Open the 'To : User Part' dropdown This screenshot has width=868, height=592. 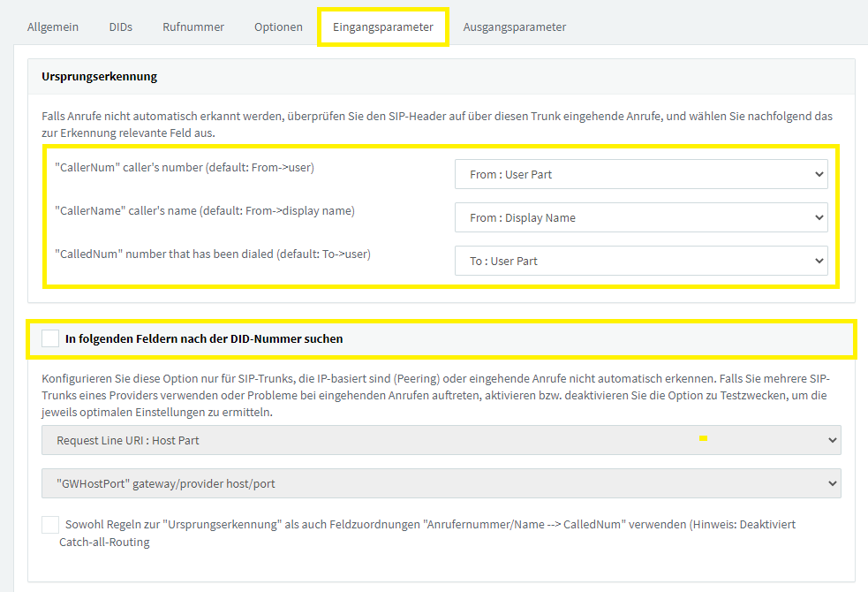pos(641,261)
